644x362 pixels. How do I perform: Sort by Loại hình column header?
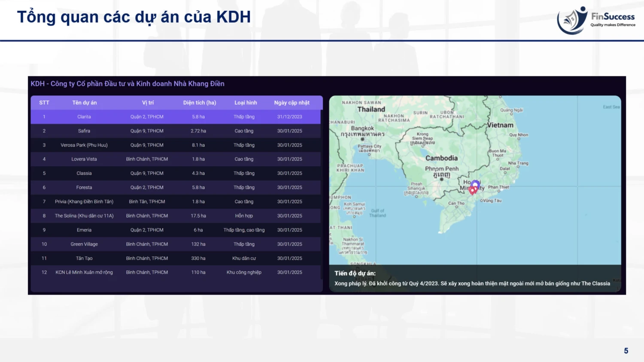pos(246,103)
